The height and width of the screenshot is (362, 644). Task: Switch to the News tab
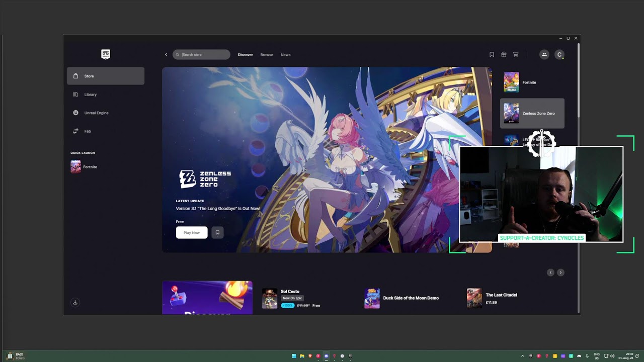point(285,55)
